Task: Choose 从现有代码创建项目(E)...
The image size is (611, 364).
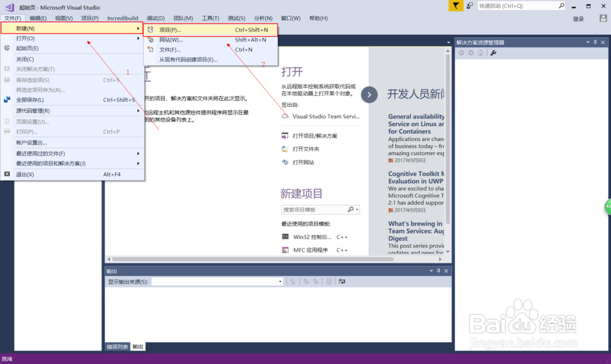Action: (210, 60)
